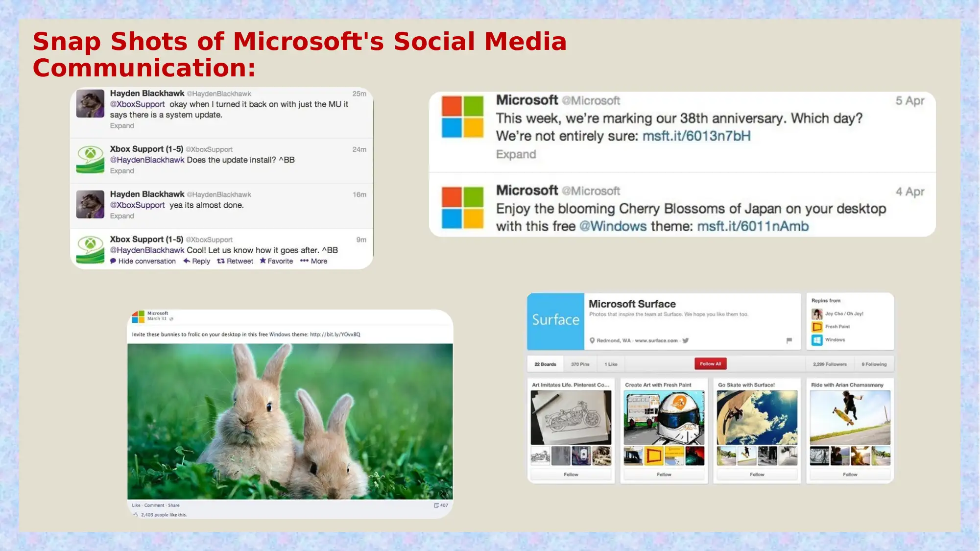Click Share on the bunnies Facebook post

(174, 505)
